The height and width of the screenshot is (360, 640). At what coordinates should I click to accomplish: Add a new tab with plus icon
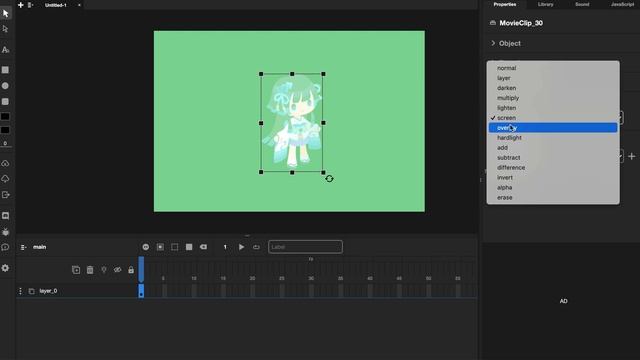[x=20, y=5]
